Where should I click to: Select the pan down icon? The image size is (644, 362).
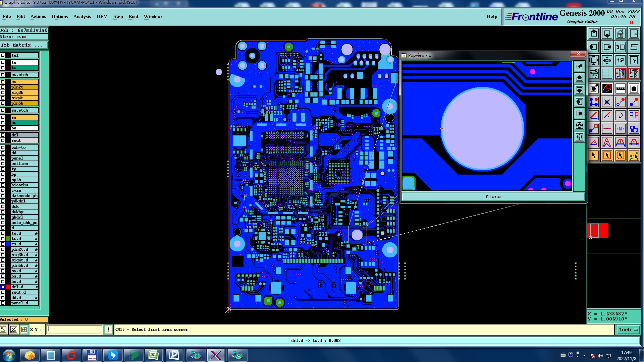pos(607,34)
